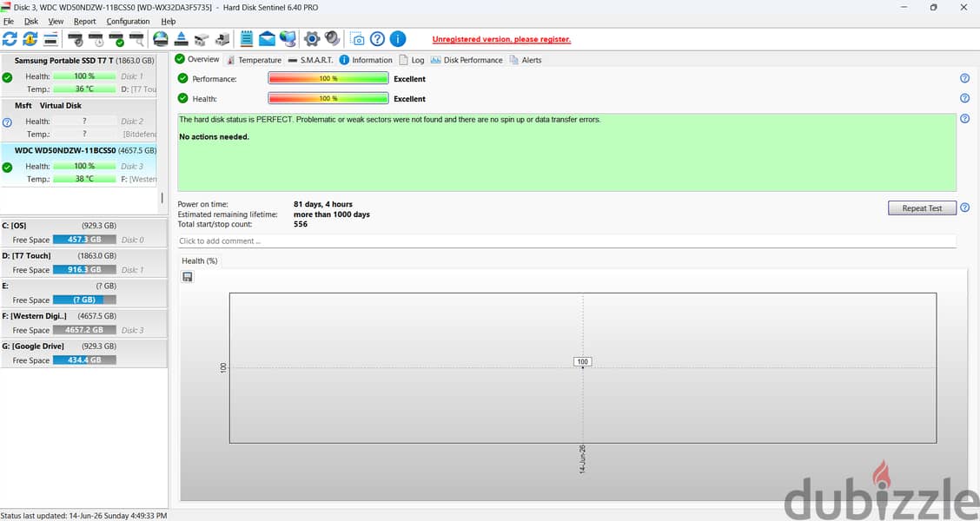Click the more than 1000 days value
Image resolution: width=980 pixels, height=521 pixels.
332,214
